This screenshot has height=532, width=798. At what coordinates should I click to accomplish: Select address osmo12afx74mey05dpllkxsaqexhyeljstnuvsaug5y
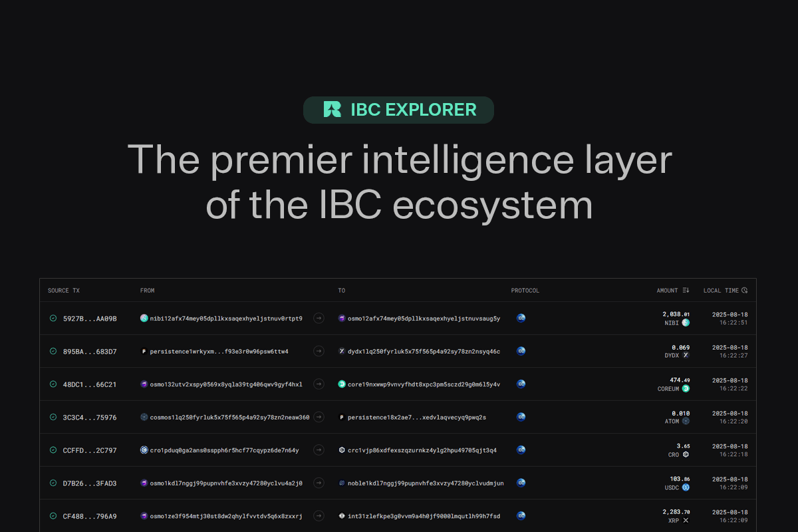point(424,319)
